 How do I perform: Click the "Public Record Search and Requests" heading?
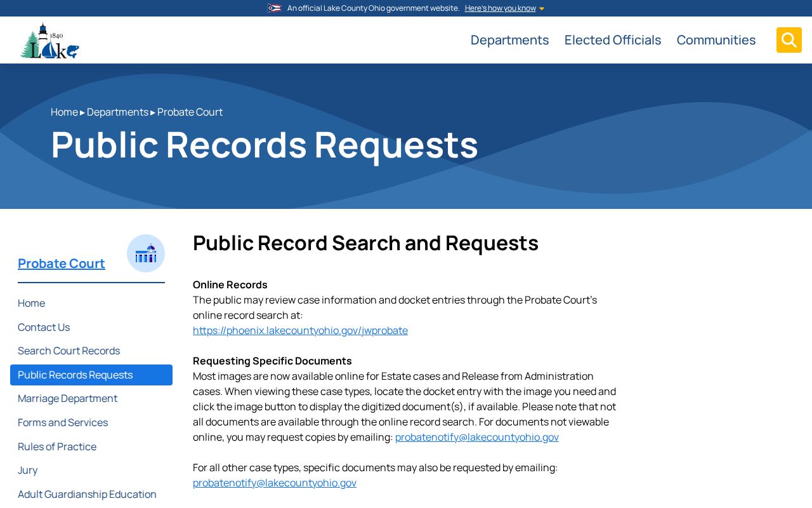tap(365, 243)
